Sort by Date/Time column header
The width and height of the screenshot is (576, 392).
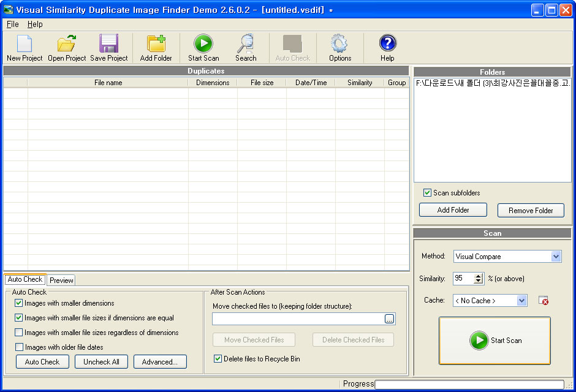pyautogui.click(x=311, y=83)
